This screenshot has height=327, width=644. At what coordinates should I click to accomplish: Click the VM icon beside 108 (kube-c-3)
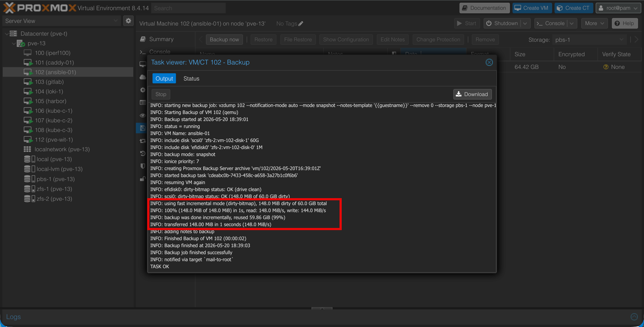tap(28, 130)
